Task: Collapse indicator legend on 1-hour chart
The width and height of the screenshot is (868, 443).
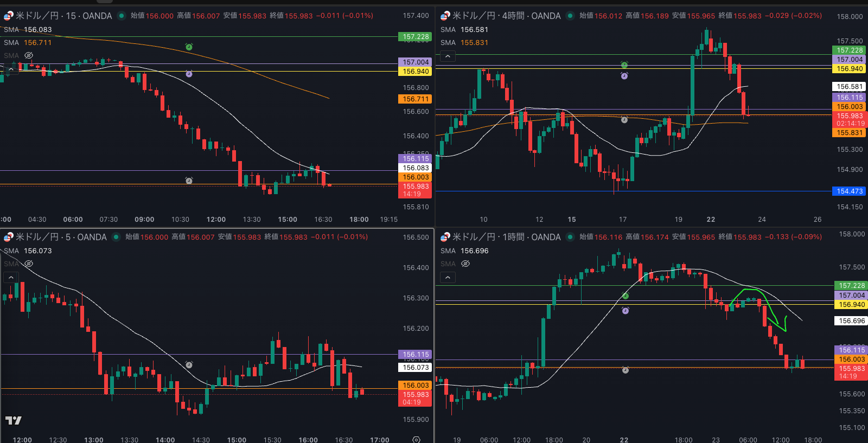Action: [x=447, y=277]
